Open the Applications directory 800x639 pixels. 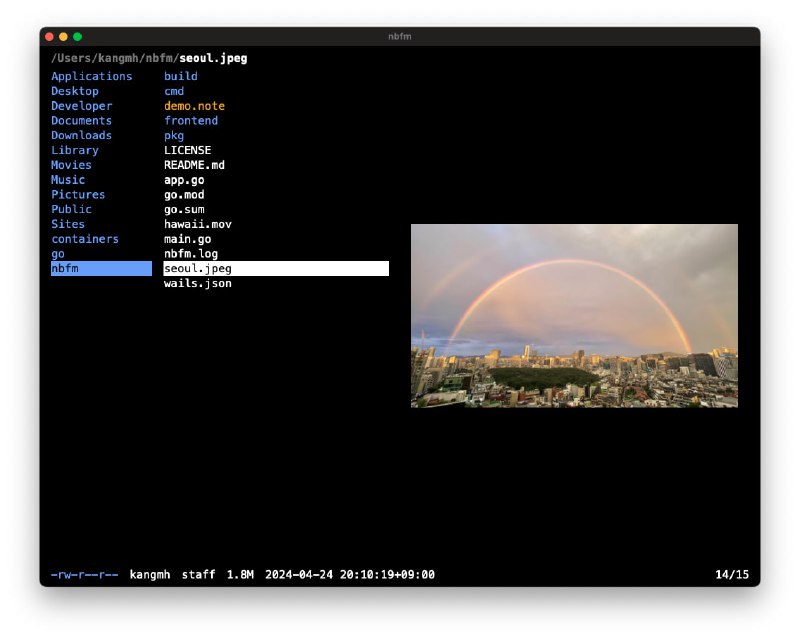(x=91, y=76)
